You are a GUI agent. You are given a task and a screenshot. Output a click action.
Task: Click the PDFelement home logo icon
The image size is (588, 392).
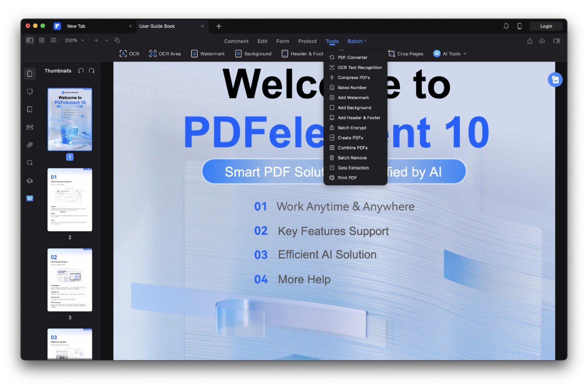coord(57,26)
